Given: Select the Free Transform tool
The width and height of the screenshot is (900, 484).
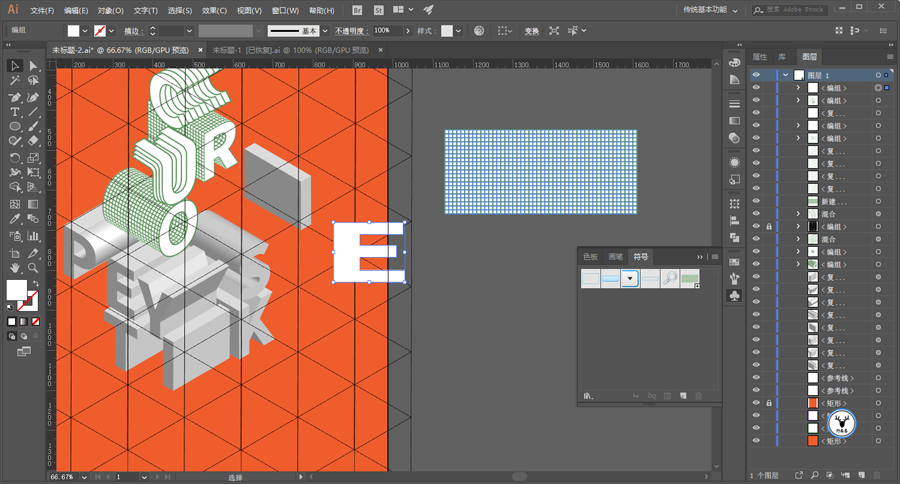Looking at the screenshot, I should pyautogui.click(x=33, y=172).
